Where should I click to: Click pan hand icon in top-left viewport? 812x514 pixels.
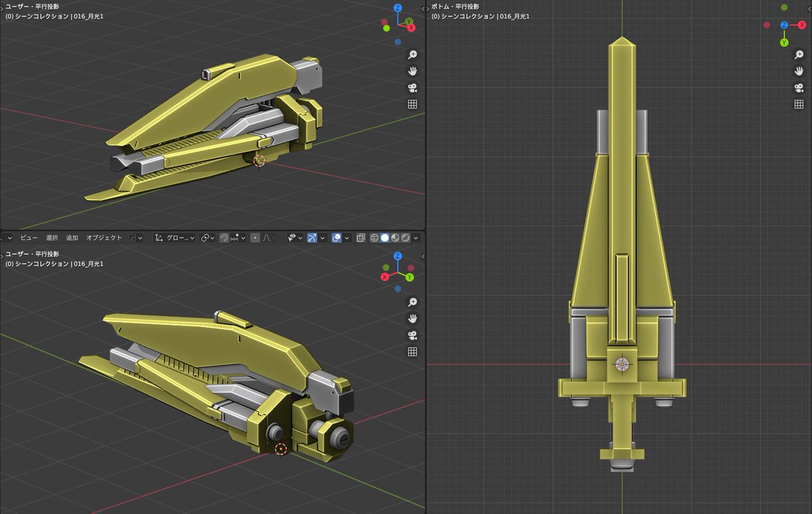click(x=412, y=71)
